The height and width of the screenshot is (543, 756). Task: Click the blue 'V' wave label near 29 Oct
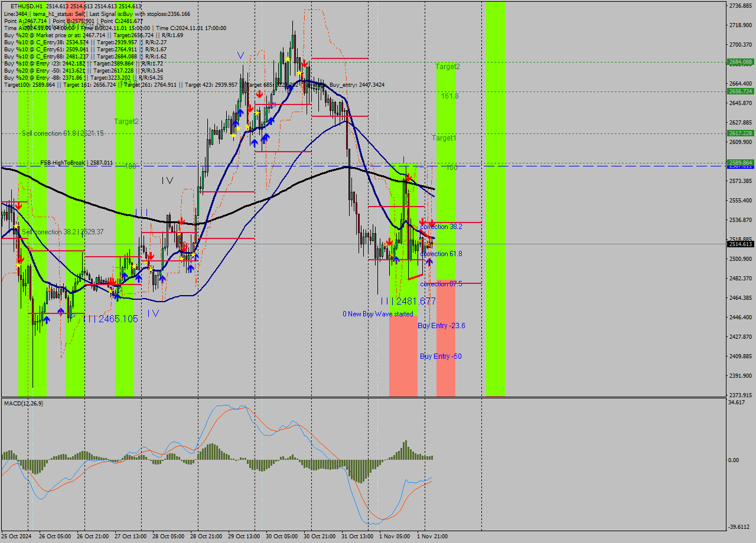coord(240,55)
